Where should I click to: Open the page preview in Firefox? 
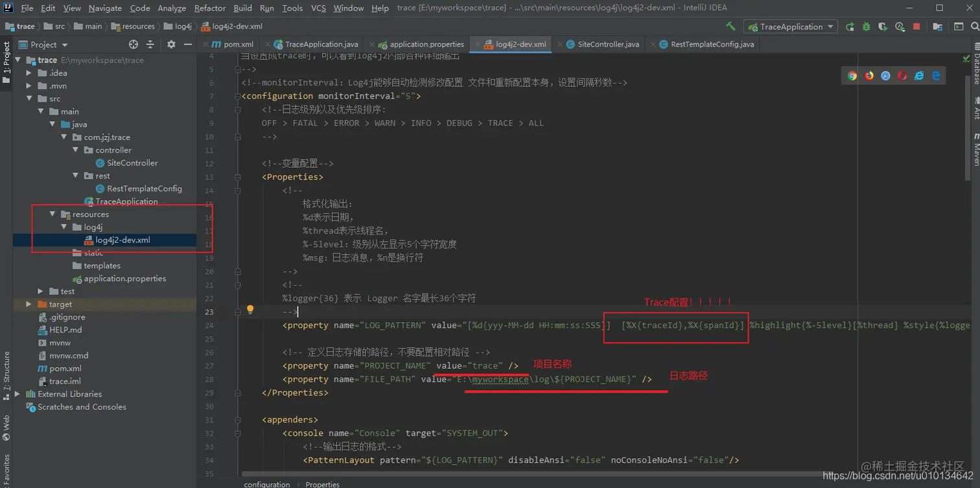point(869,75)
